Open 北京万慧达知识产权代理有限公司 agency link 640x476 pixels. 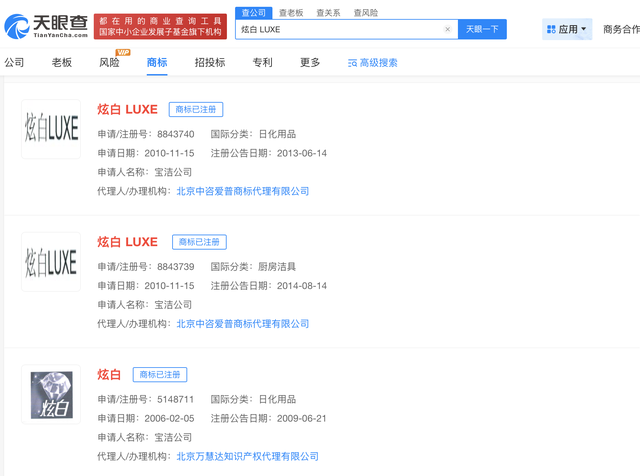tap(247, 456)
